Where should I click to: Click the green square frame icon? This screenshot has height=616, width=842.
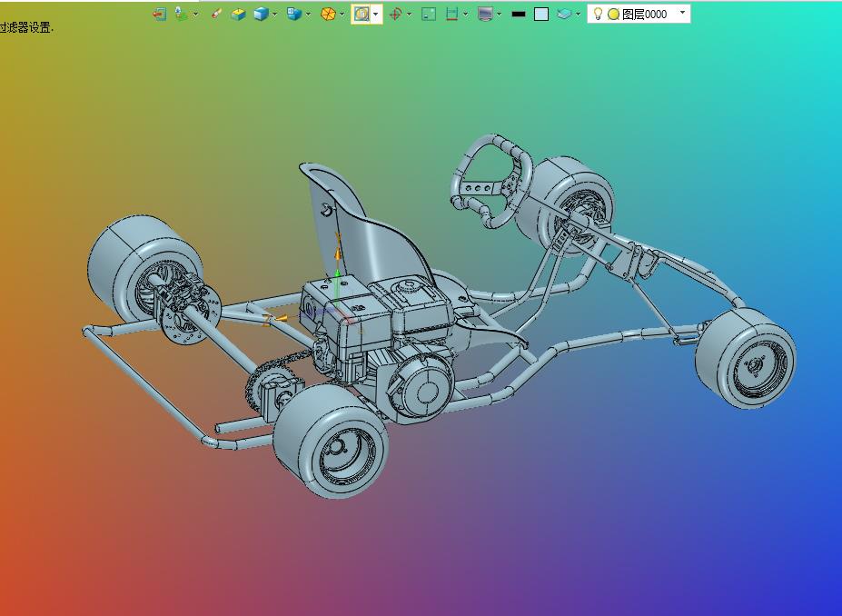429,14
